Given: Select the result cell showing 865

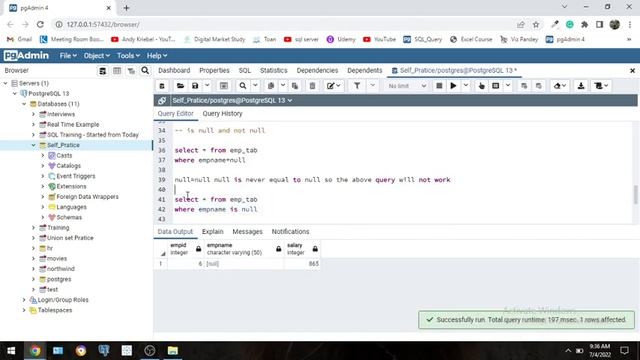Looking at the screenshot, I should [302, 264].
